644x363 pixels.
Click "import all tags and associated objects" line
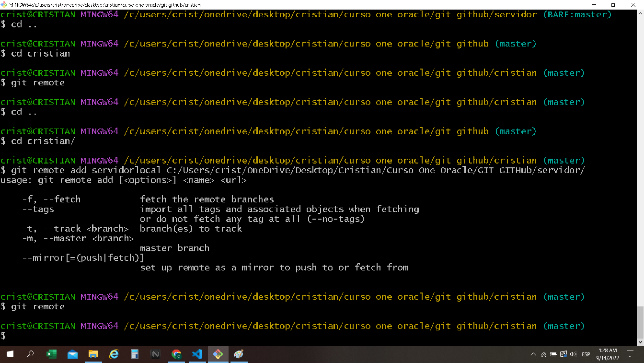(x=279, y=209)
